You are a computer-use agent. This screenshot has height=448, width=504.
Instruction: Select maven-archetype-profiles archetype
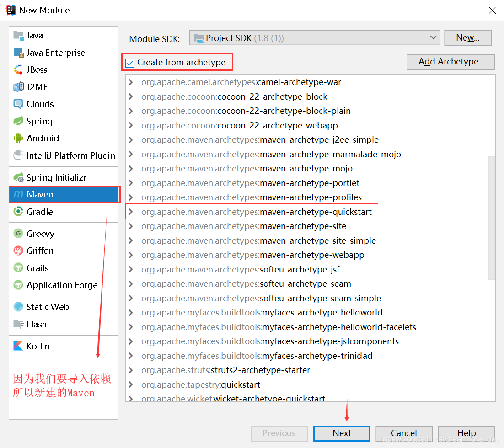[252, 197]
